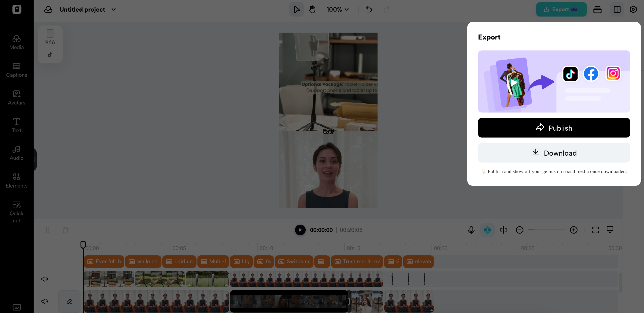Click the Publish button
The height and width of the screenshot is (313, 644).
tap(554, 128)
